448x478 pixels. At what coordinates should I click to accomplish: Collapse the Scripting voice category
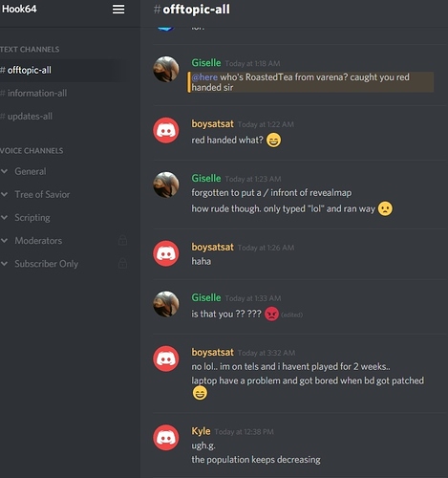click(4, 218)
